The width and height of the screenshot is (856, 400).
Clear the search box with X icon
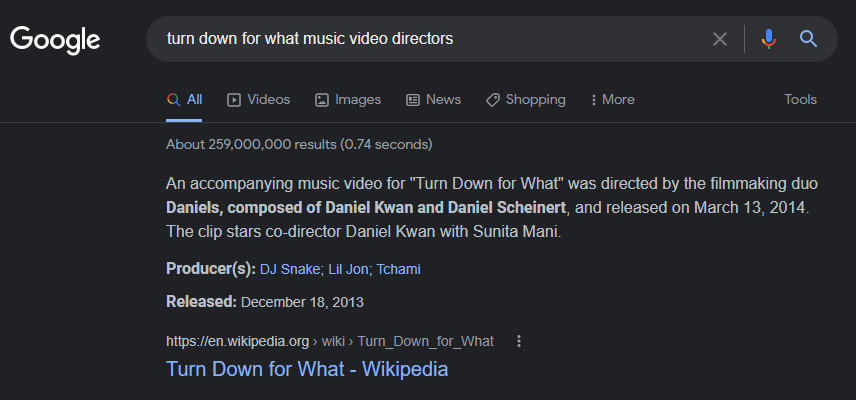[x=720, y=39]
